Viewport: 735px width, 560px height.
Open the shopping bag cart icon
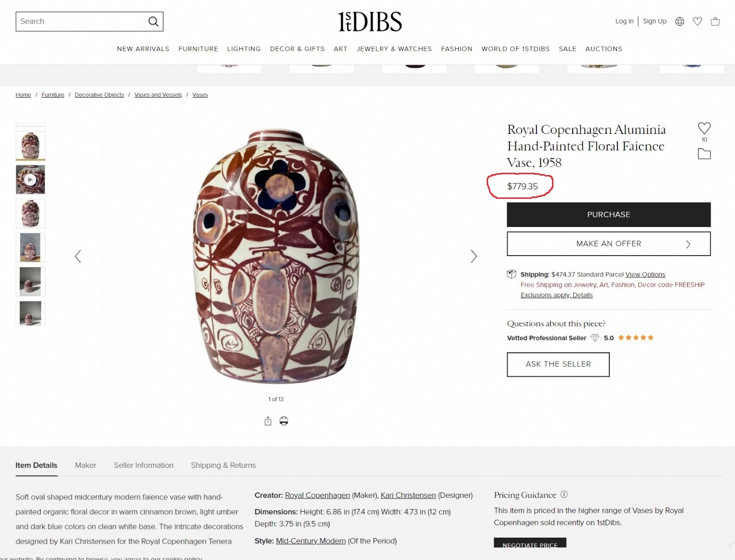715,21
